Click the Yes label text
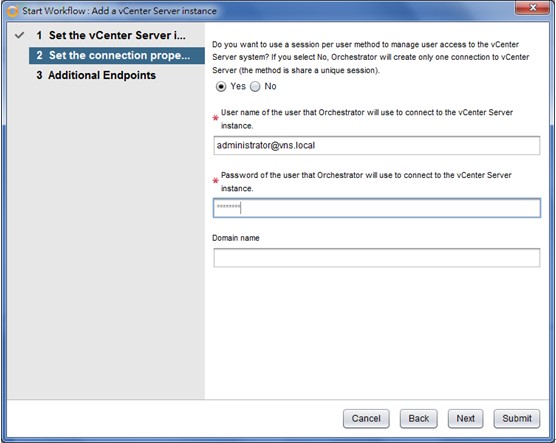The image size is (556, 443). coord(238,86)
